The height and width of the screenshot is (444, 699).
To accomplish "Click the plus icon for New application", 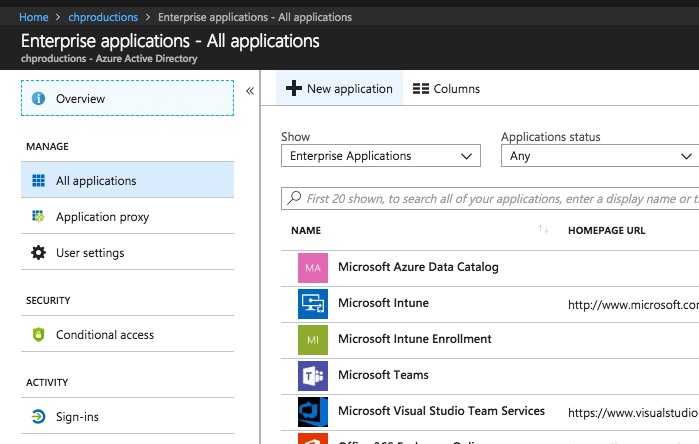I will pyautogui.click(x=294, y=88).
